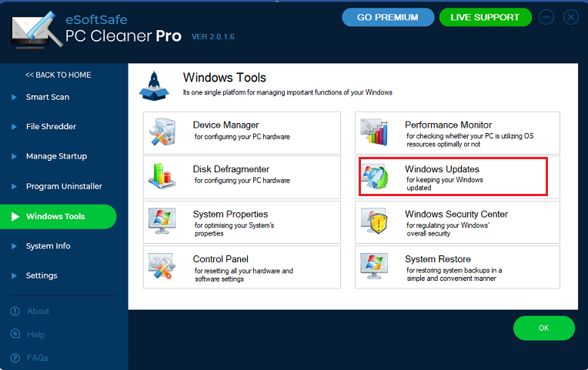Launch System Restore title text
Screen dimensions: 588x370
tap(438, 259)
